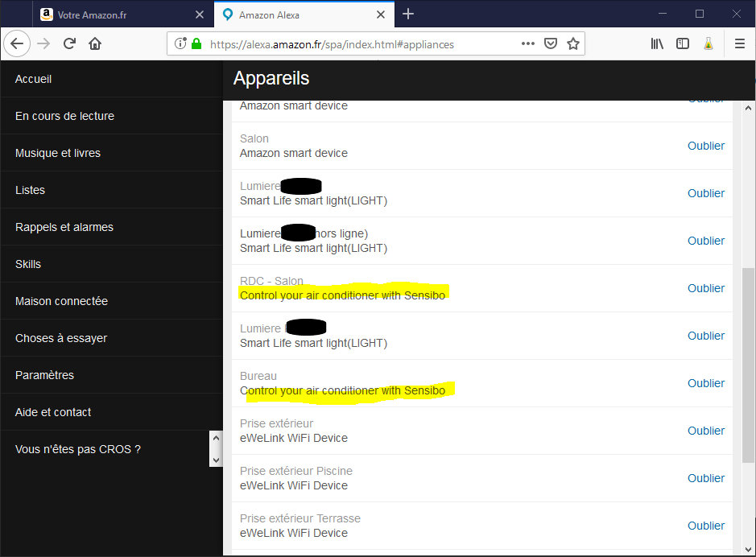Image resolution: width=756 pixels, height=557 pixels.
Task: Click the device list vertical scrollbar
Action: click(748, 362)
